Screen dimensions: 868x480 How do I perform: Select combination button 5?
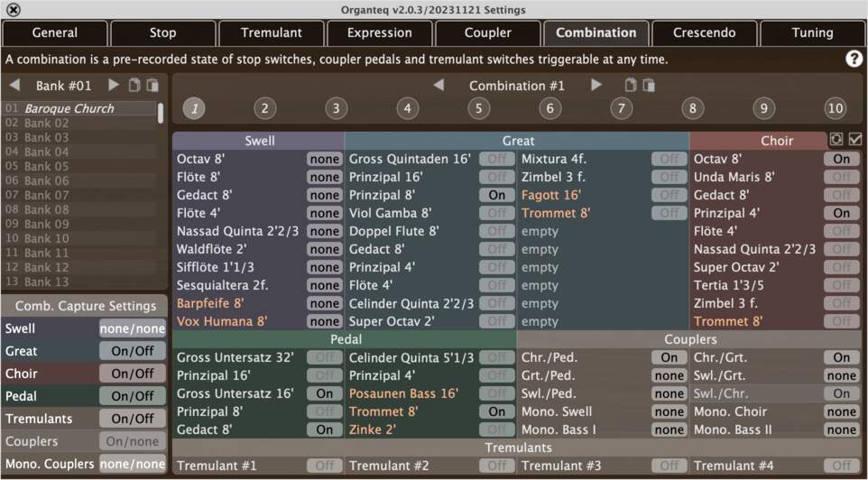tap(479, 108)
